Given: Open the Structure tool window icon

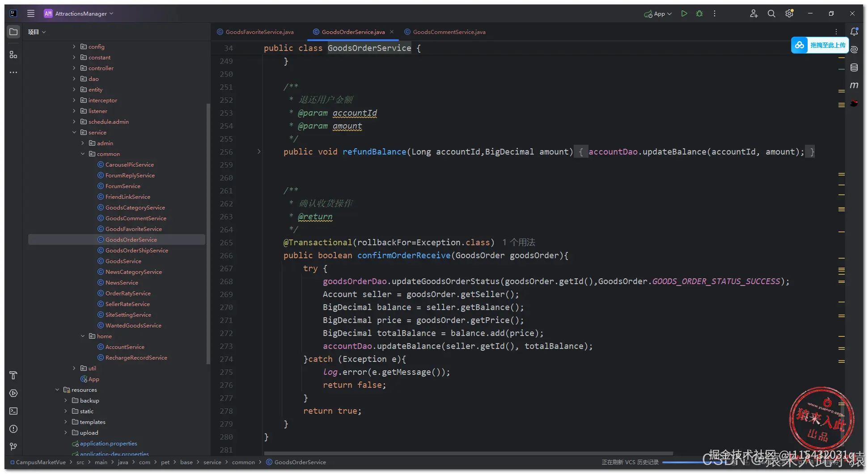Looking at the screenshot, I should point(13,55).
